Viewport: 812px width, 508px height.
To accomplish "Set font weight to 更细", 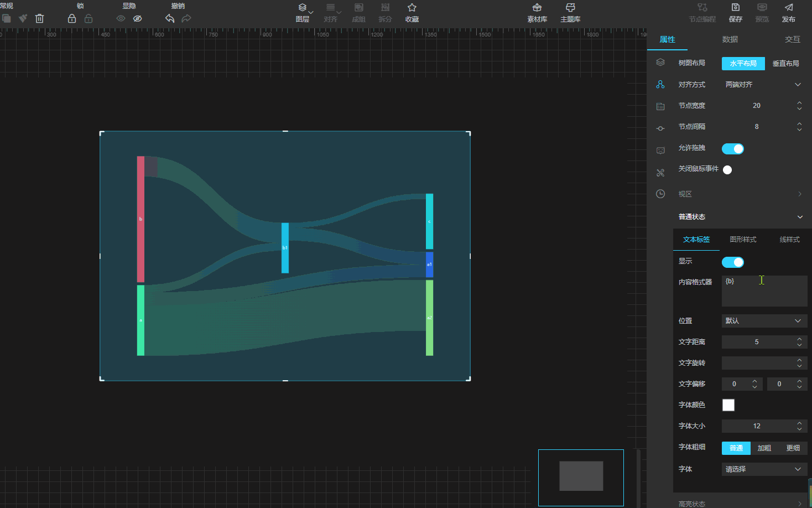I will pyautogui.click(x=793, y=448).
